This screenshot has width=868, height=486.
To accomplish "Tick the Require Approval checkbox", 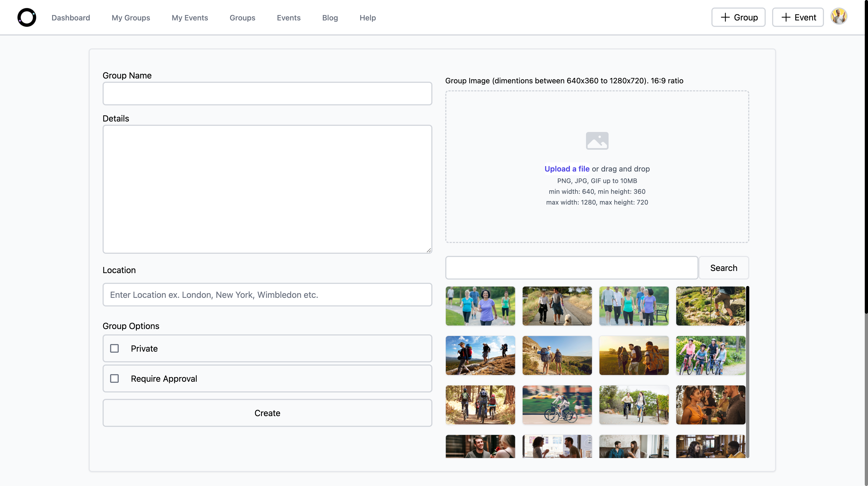I will click(115, 378).
